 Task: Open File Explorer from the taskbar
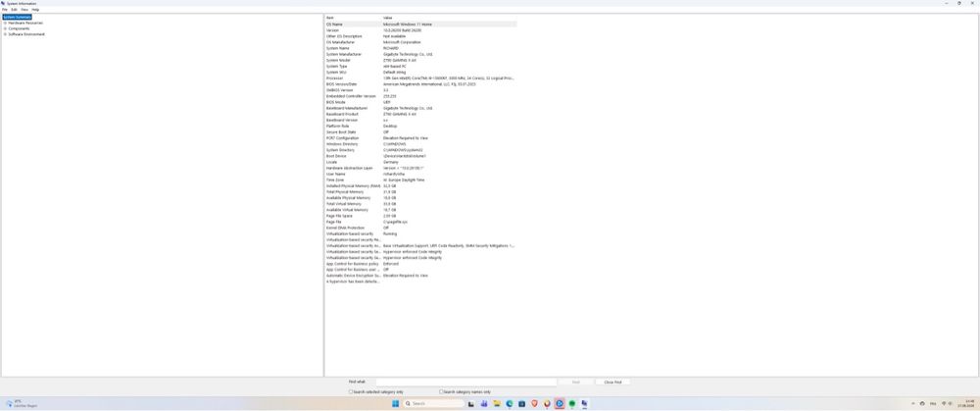[x=497, y=403]
